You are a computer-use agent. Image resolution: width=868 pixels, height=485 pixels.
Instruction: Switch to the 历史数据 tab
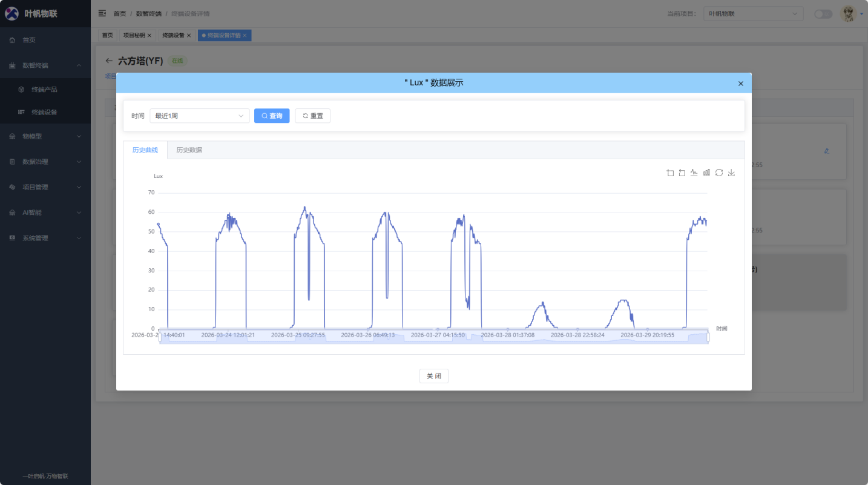tap(189, 150)
